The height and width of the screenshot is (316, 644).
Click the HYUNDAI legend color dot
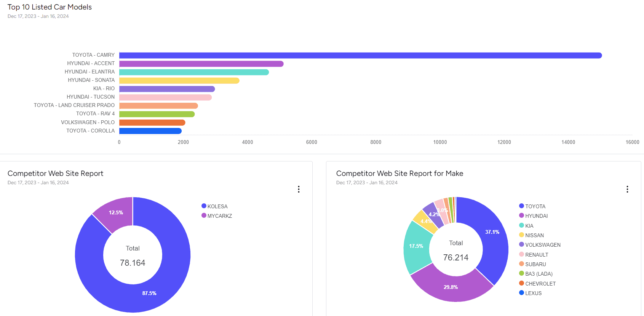(x=521, y=215)
